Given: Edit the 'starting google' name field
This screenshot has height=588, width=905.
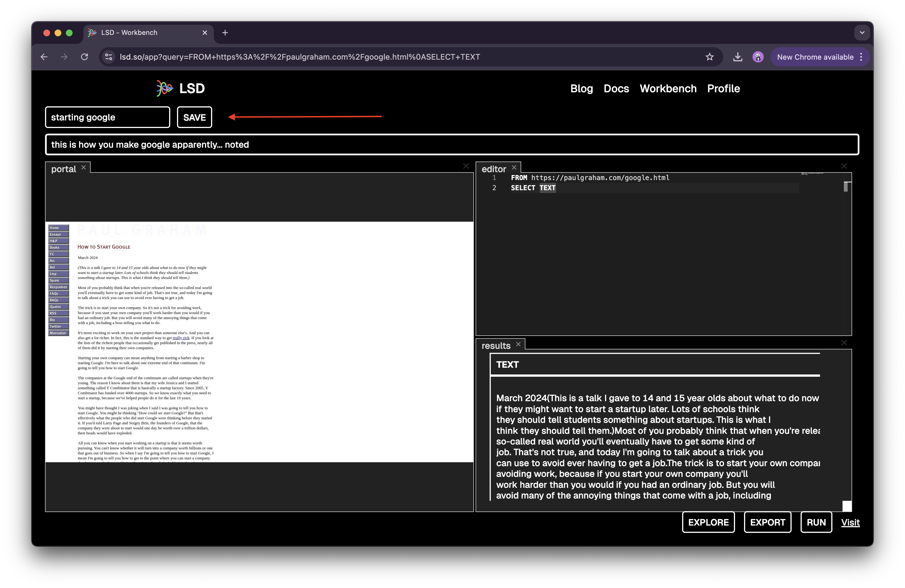Looking at the screenshot, I should (x=107, y=117).
